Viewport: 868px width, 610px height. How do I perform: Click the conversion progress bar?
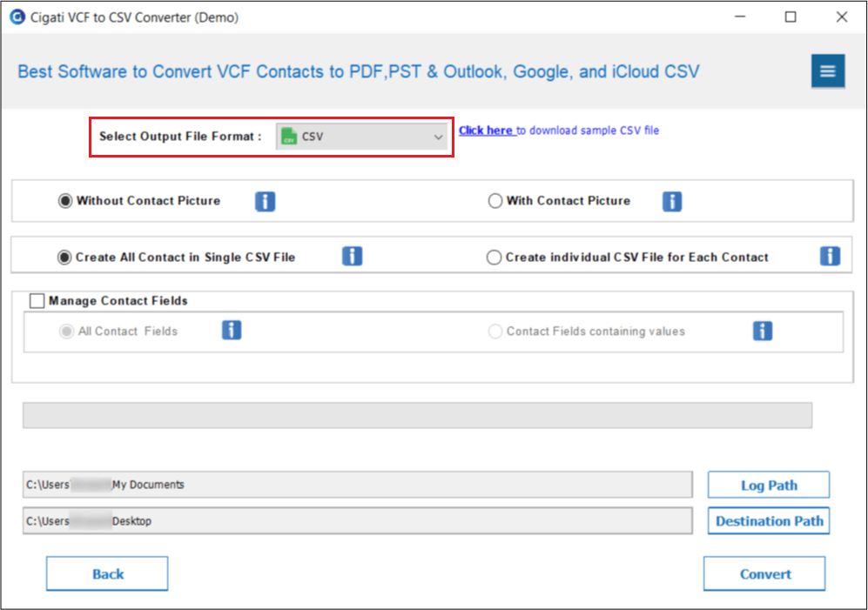click(417, 415)
